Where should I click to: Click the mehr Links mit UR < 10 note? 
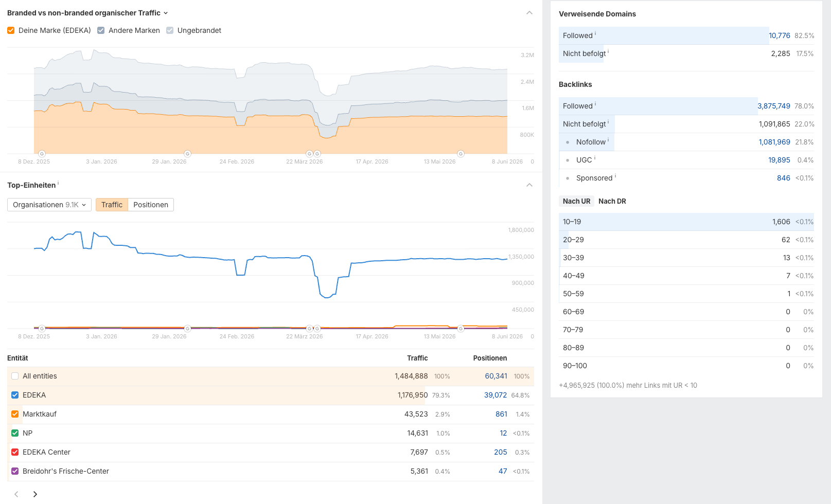pos(628,385)
